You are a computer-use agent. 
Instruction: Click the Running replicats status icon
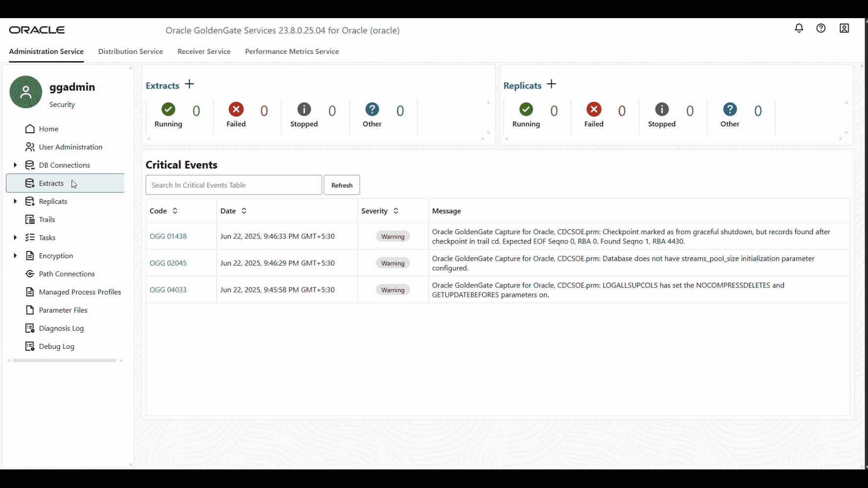coord(526,109)
